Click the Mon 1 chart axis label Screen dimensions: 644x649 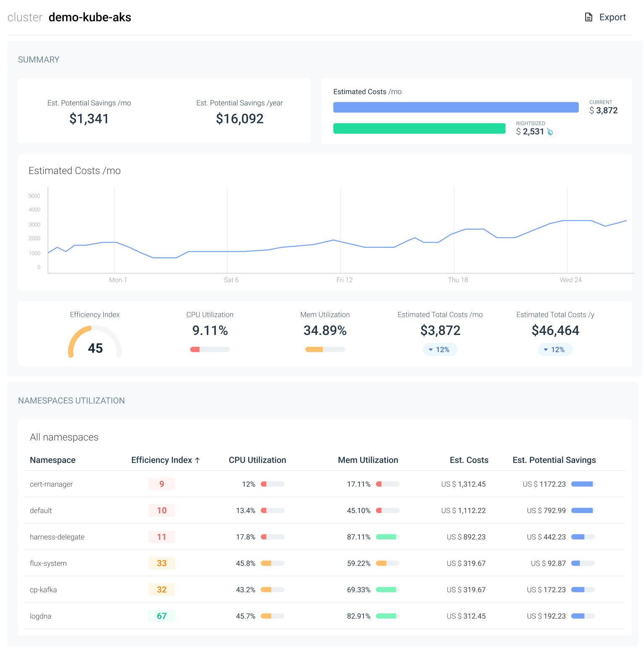pyautogui.click(x=118, y=280)
